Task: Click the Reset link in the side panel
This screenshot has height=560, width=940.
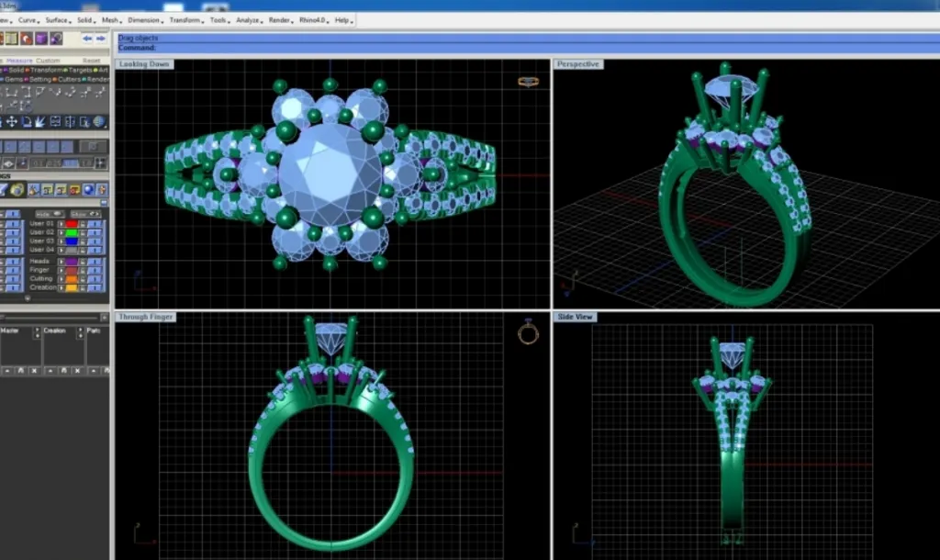Action: pos(92,60)
